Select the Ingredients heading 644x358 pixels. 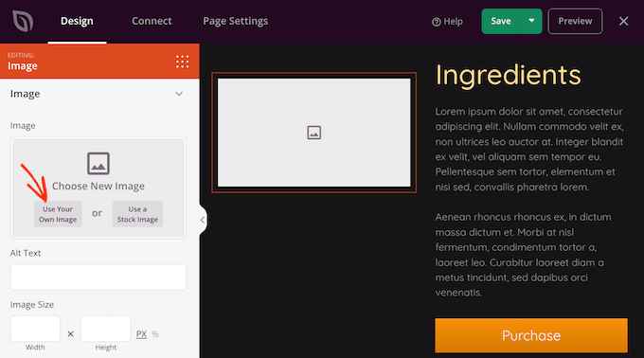click(x=508, y=76)
